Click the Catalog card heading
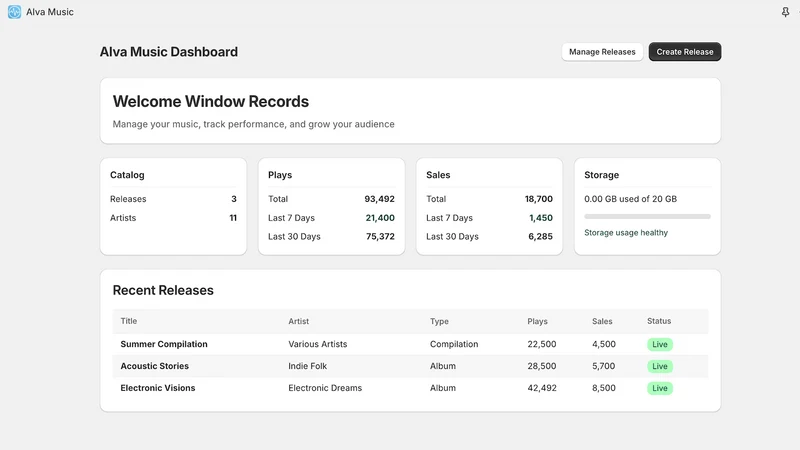Viewport: 800px width, 450px height. coord(127,174)
